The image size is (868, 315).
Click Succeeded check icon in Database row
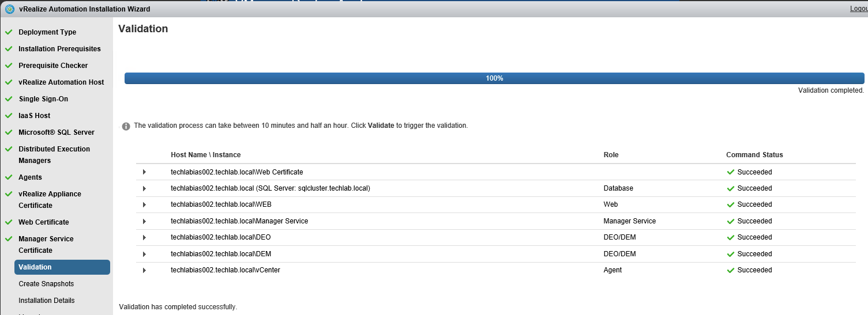731,188
